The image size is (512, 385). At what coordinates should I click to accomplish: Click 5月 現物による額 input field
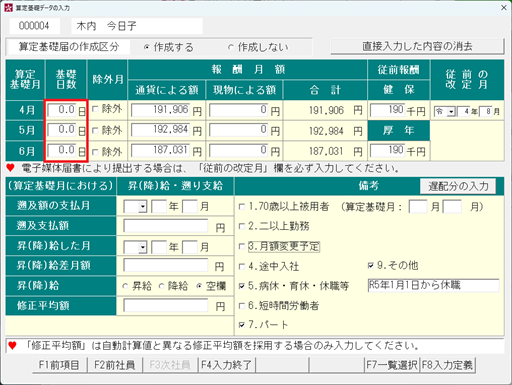point(238,130)
